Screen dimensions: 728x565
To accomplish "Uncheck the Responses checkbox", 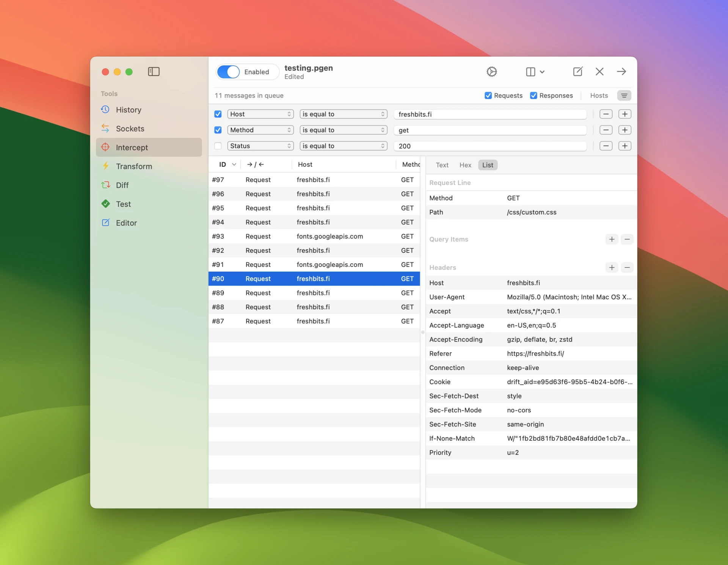I will [533, 96].
